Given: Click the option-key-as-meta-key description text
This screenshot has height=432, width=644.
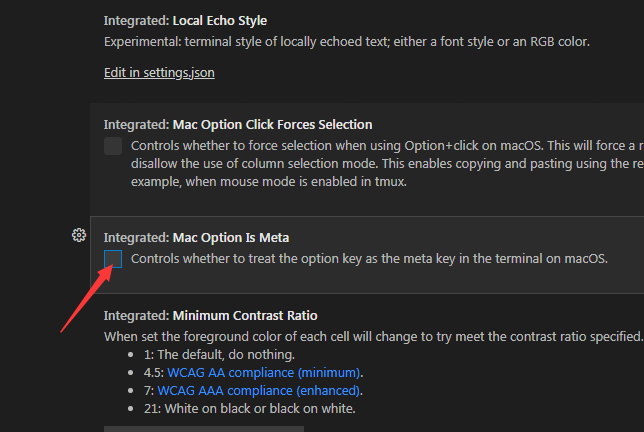Looking at the screenshot, I should 369,259.
